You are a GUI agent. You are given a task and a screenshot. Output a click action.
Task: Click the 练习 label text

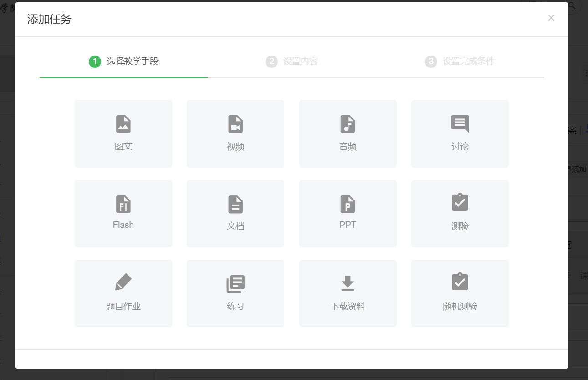click(235, 306)
